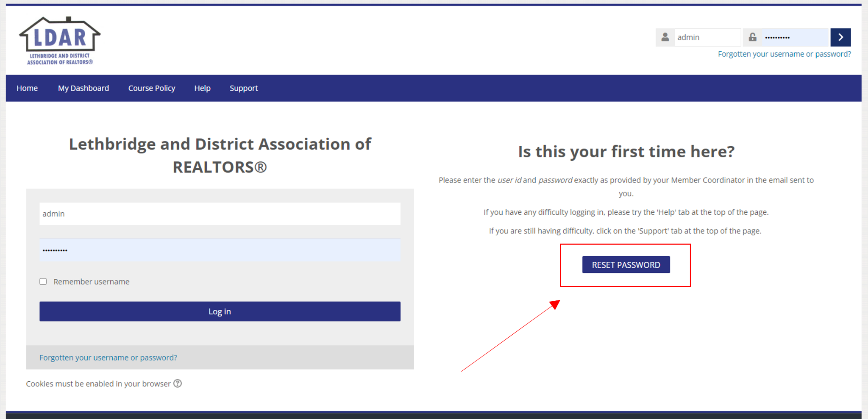Click the header password input box

795,37
